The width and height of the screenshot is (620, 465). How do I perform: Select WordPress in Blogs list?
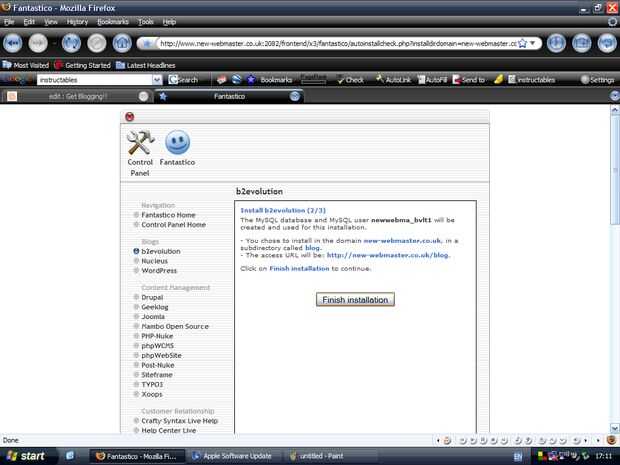pyautogui.click(x=159, y=270)
